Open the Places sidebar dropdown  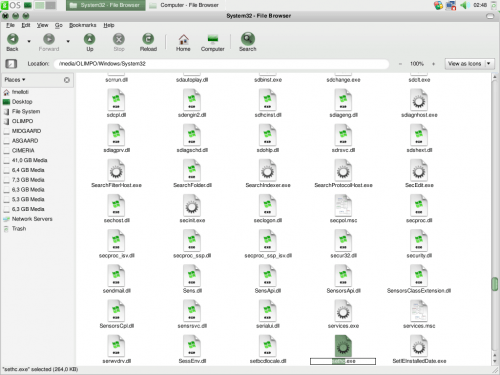coord(15,80)
